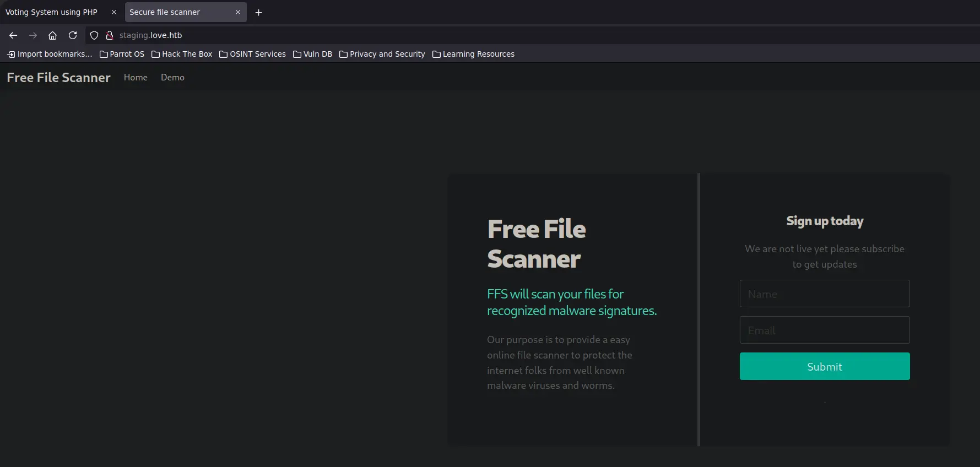Open the tracking protection shield icon

click(94, 35)
